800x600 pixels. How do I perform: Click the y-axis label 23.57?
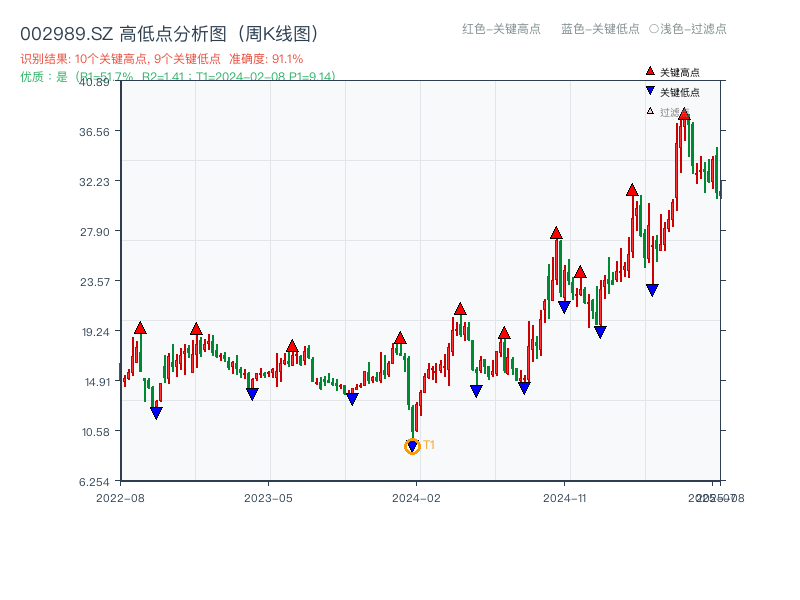94,282
